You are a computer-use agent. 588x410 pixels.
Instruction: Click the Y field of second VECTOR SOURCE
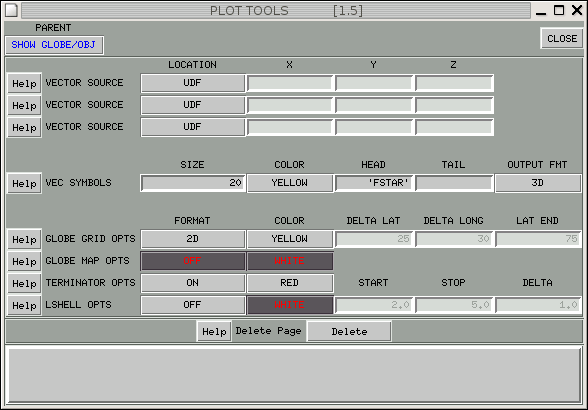[x=374, y=105]
